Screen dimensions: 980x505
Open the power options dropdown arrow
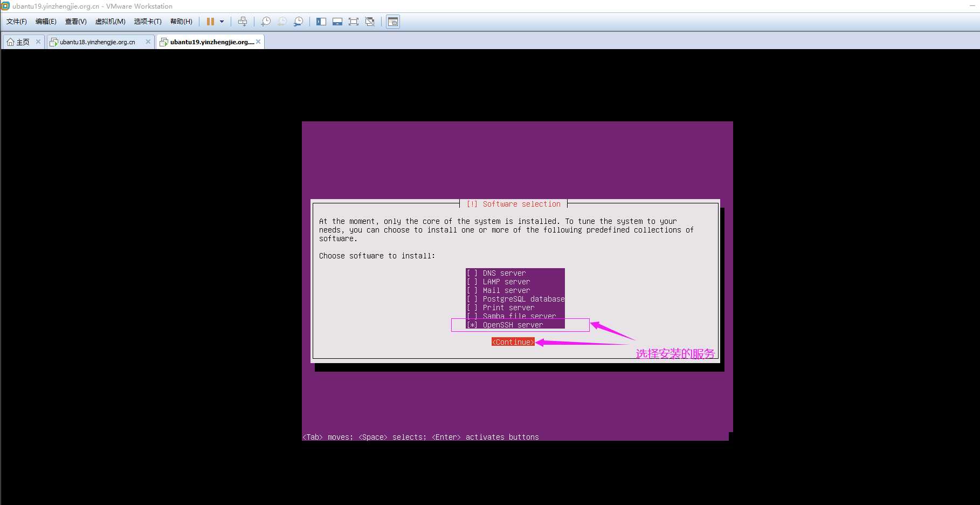click(x=222, y=22)
